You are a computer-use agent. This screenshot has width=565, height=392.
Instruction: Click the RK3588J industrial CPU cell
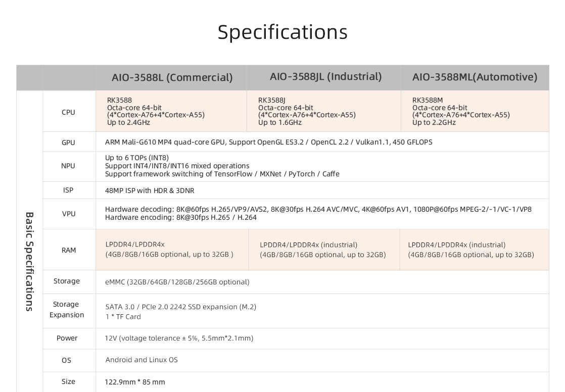[307, 111]
